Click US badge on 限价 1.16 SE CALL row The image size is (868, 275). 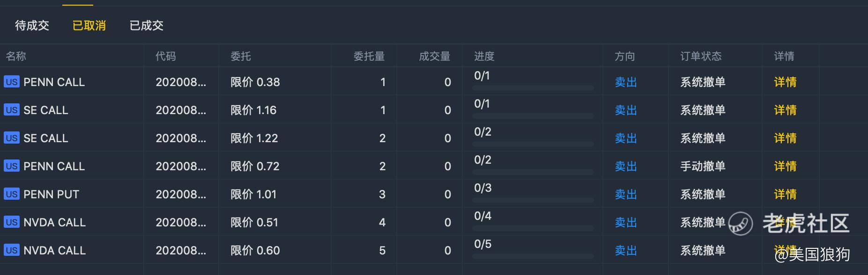12,110
